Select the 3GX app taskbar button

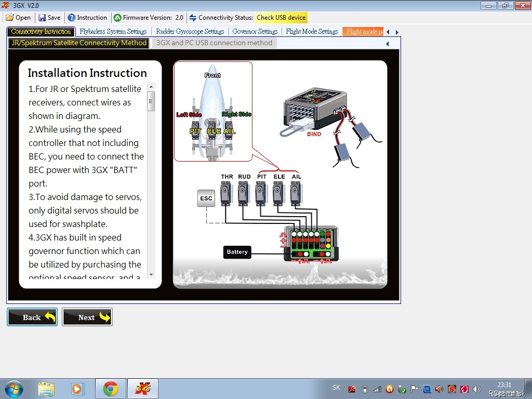pyautogui.click(x=143, y=389)
